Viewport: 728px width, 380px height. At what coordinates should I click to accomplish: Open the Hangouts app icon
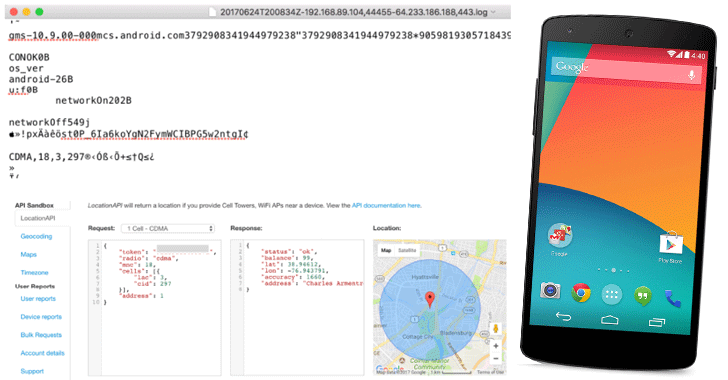[x=642, y=296]
